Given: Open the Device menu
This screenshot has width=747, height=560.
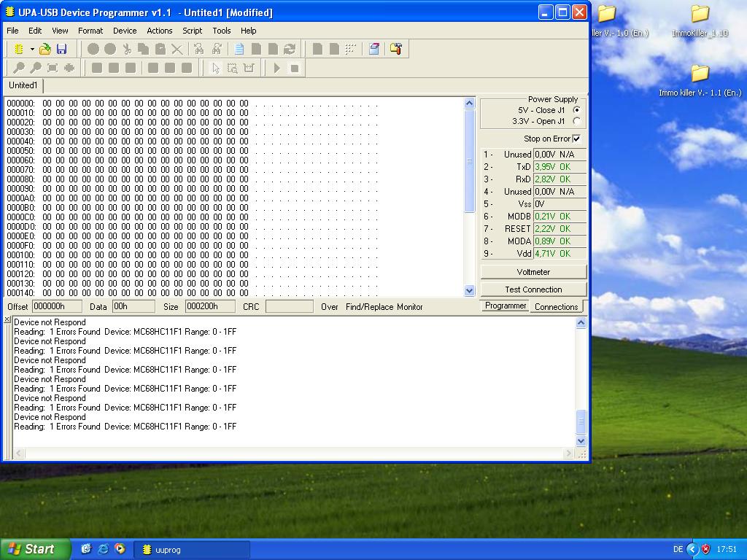Looking at the screenshot, I should click(x=125, y=31).
